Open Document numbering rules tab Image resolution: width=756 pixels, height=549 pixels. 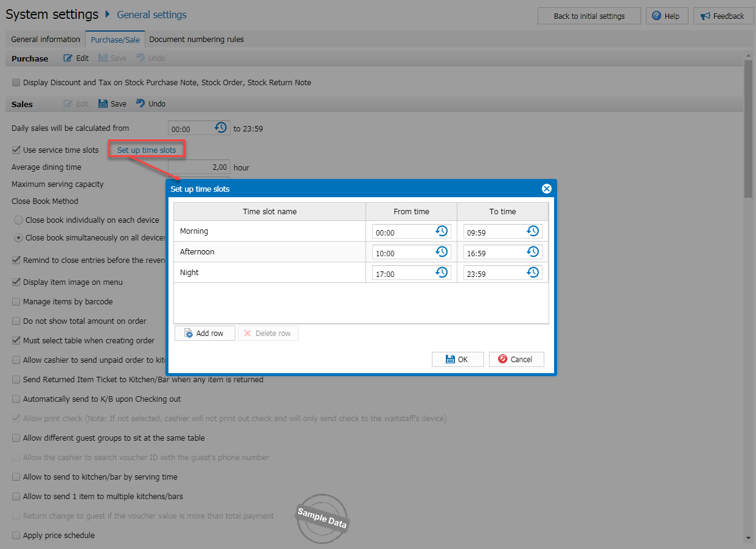click(x=196, y=40)
